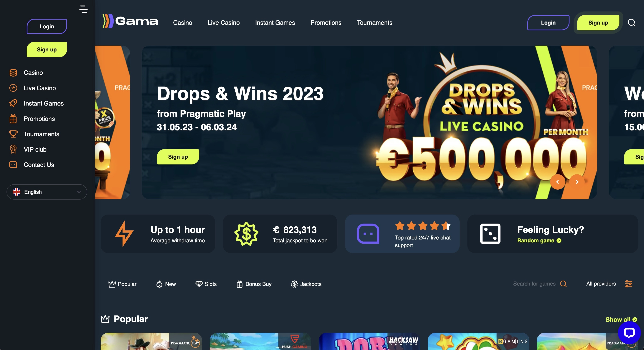644x350 pixels.
Task: Click the Gama logo
Action: pyautogui.click(x=130, y=21)
